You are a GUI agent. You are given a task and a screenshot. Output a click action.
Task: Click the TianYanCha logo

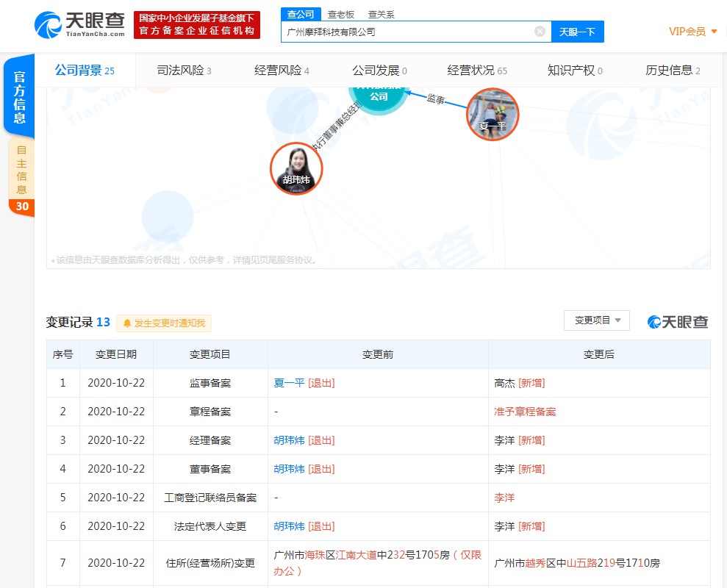[x=79, y=24]
